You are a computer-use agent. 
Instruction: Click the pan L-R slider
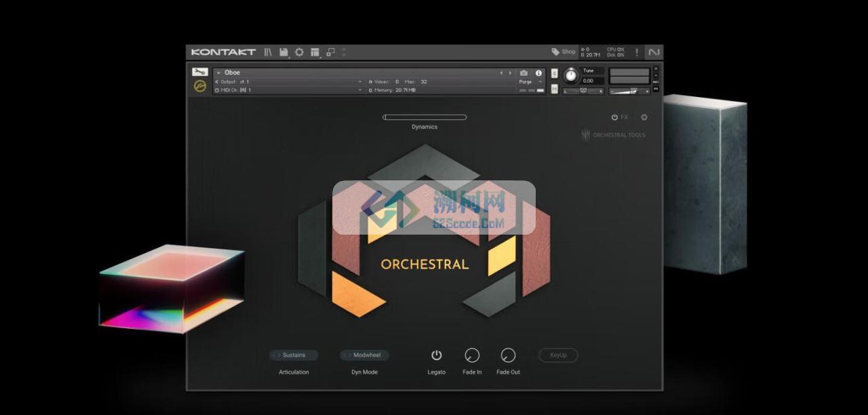583,91
